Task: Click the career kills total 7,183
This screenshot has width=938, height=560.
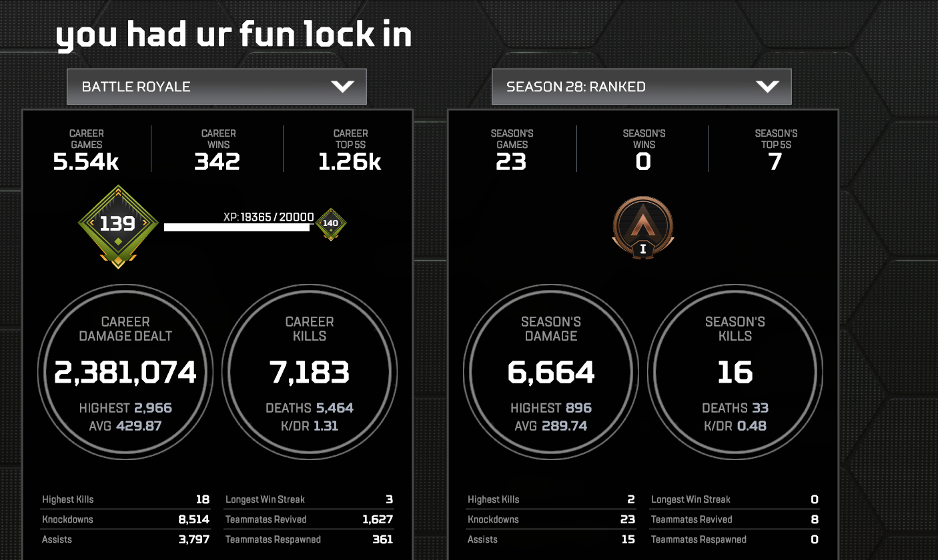Action: pos(310,372)
